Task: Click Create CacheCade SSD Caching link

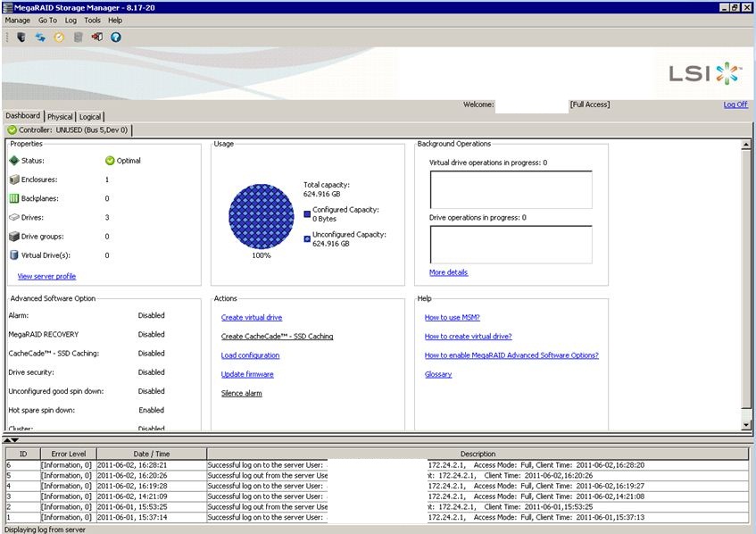Action: pyautogui.click(x=278, y=337)
